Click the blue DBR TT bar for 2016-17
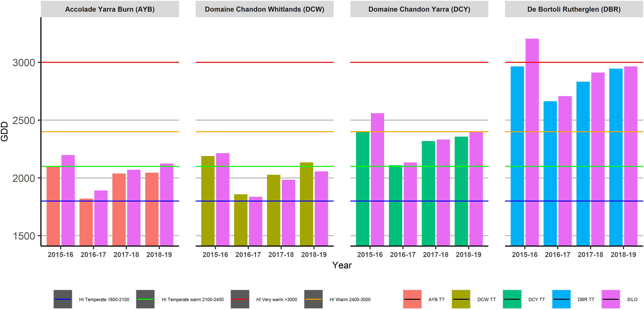644x310 pixels. 550,174
